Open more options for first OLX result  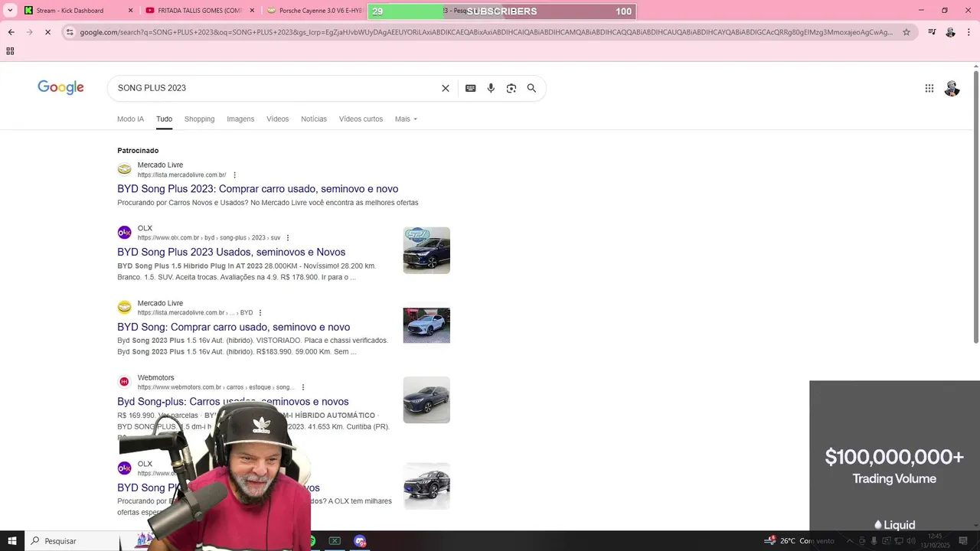(287, 238)
